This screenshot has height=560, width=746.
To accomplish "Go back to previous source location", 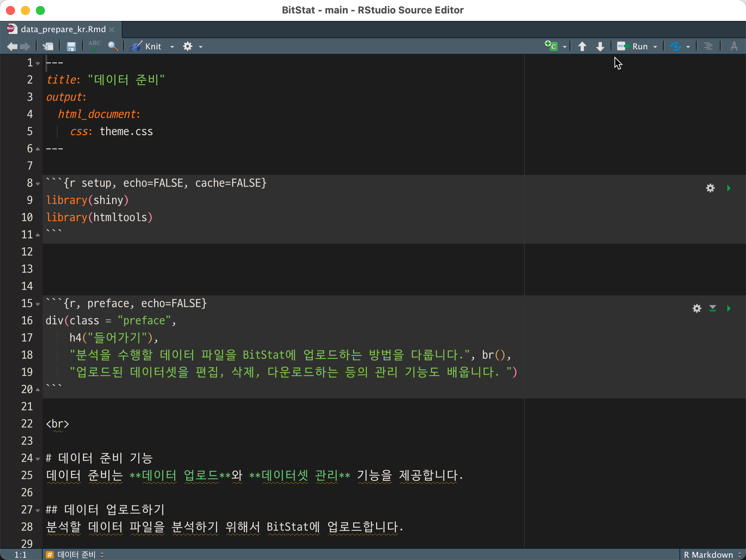I will [12, 46].
